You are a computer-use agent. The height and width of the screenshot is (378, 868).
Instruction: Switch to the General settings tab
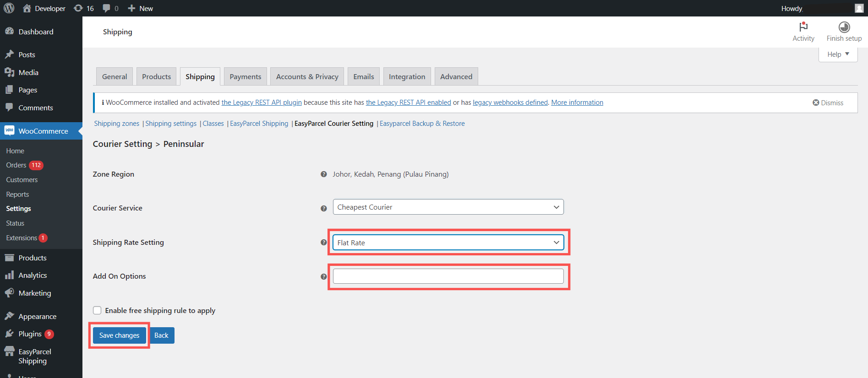coord(115,76)
